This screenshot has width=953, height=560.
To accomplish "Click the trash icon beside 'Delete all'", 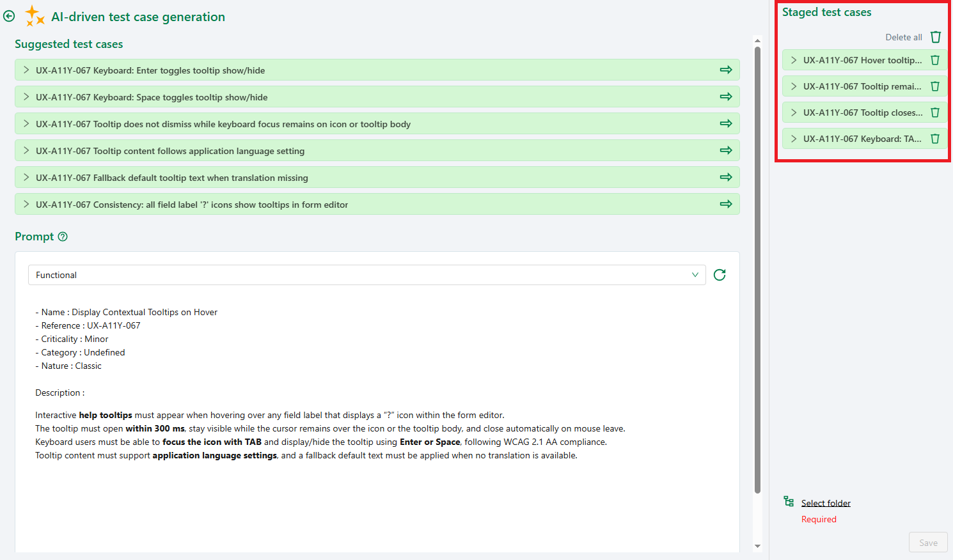I will pos(935,36).
